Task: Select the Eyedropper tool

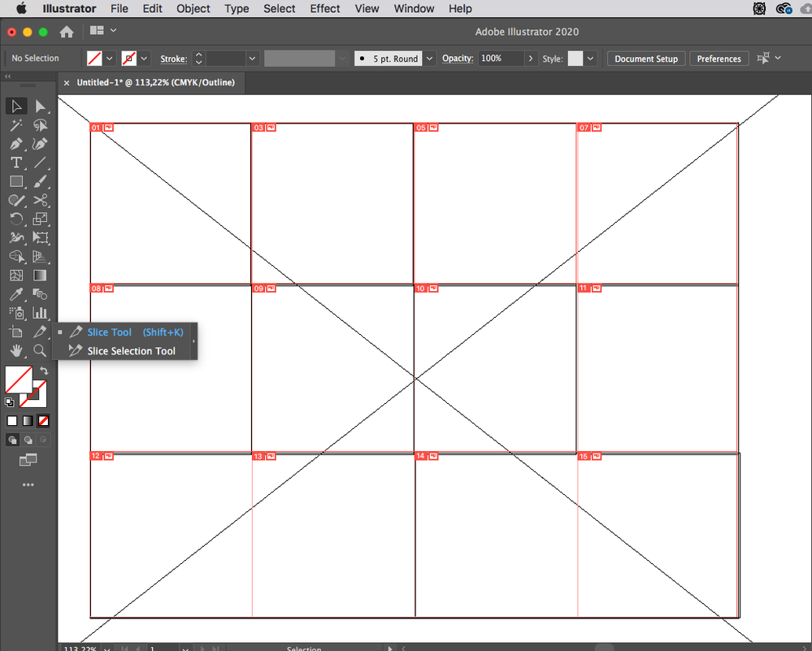Action: click(x=16, y=294)
